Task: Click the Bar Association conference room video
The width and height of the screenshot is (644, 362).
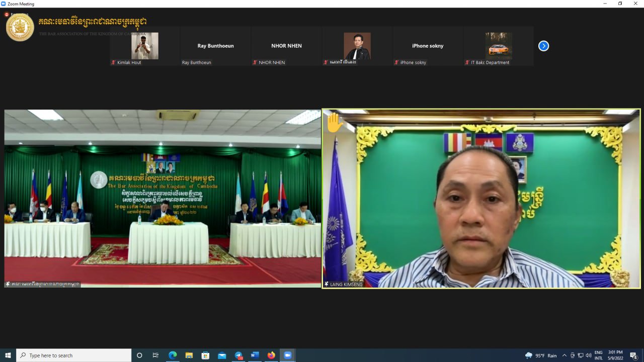Action: (x=163, y=199)
